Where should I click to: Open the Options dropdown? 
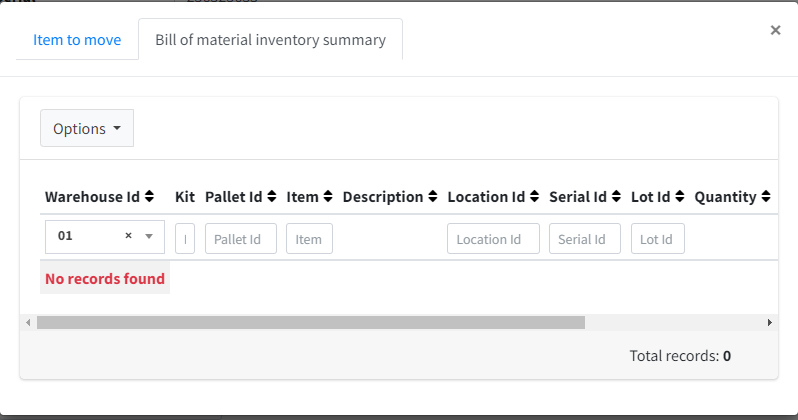pos(87,128)
